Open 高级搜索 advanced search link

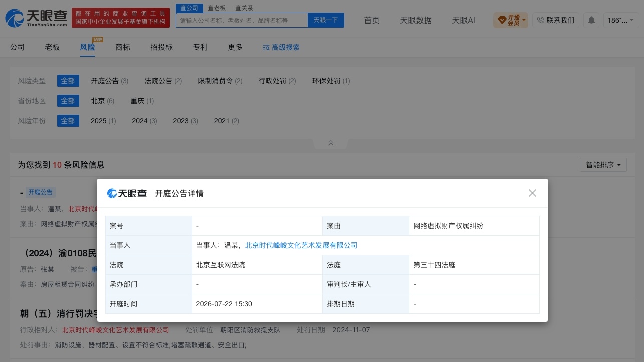(x=281, y=47)
